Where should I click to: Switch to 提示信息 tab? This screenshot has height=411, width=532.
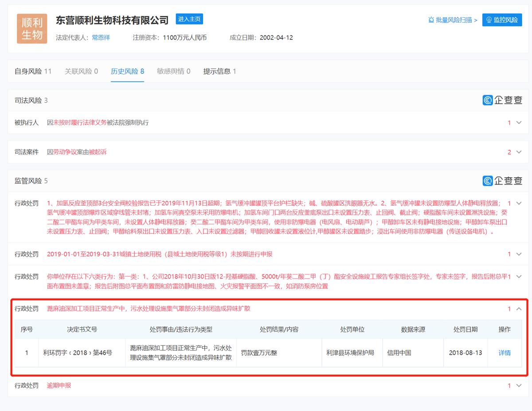(x=219, y=71)
